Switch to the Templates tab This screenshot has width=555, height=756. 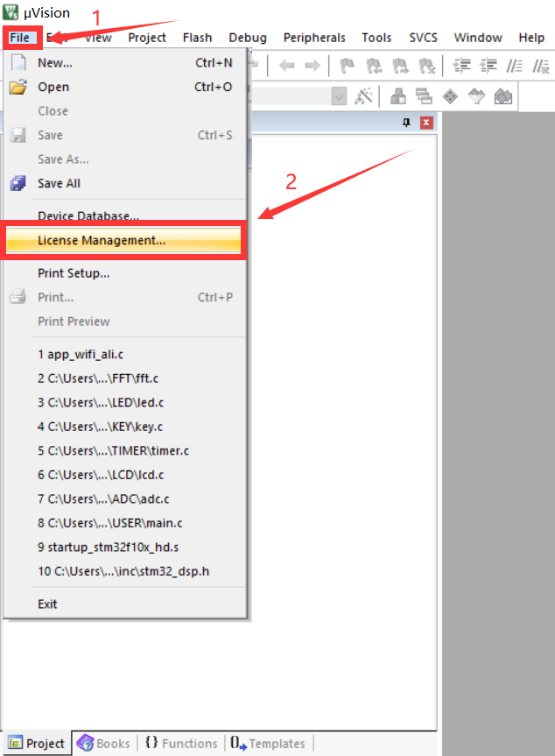(x=268, y=744)
